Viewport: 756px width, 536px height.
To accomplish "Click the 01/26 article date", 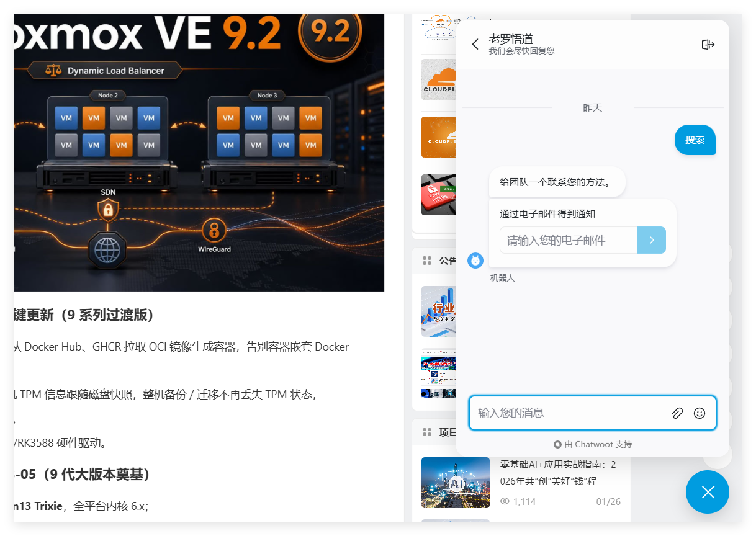I will 608,502.
